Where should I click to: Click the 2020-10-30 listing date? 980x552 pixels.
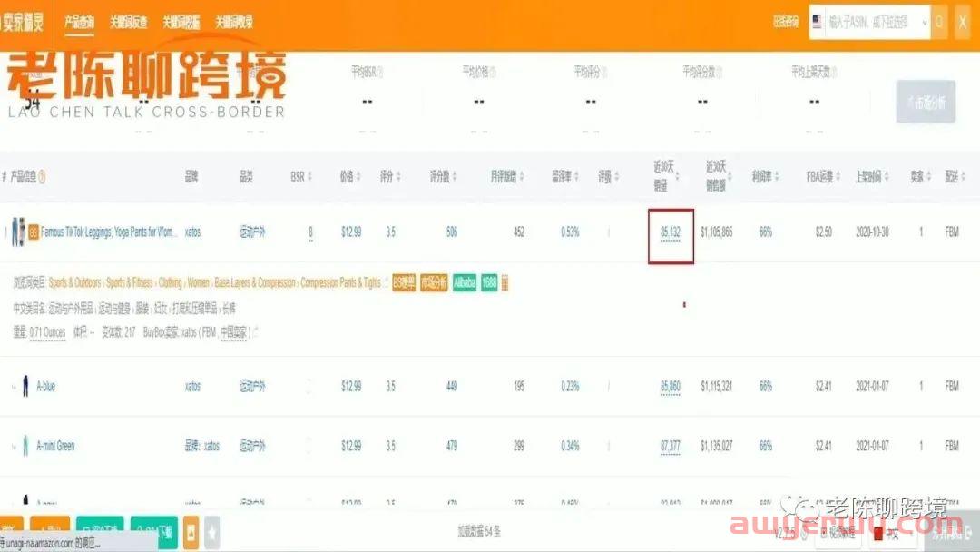[872, 232]
